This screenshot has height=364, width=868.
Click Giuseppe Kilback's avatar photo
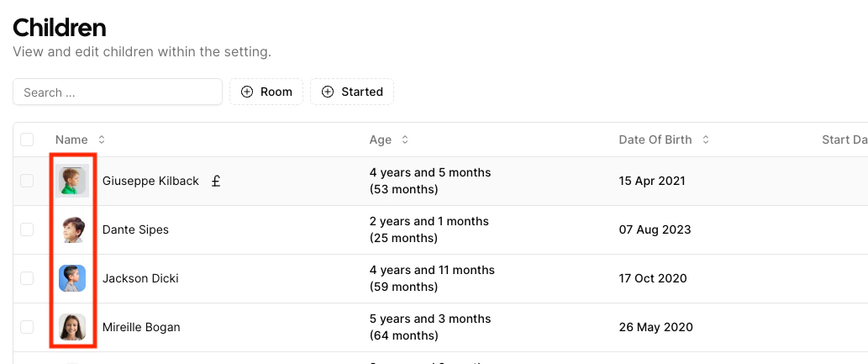click(x=72, y=181)
